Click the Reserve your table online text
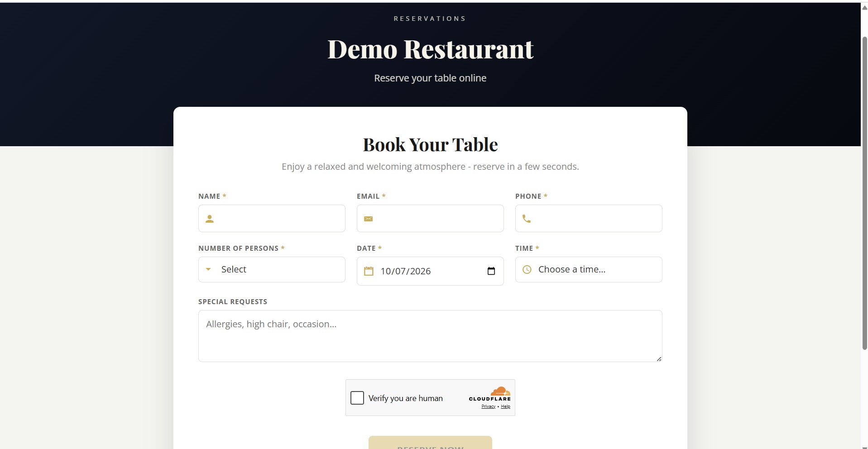The image size is (868, 449). (x=430, y=78)
